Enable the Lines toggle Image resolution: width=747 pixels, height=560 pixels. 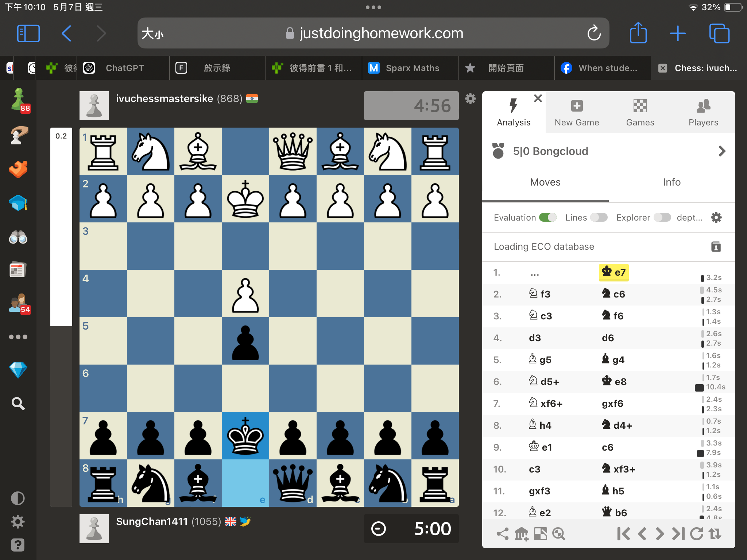click(599, 217)
